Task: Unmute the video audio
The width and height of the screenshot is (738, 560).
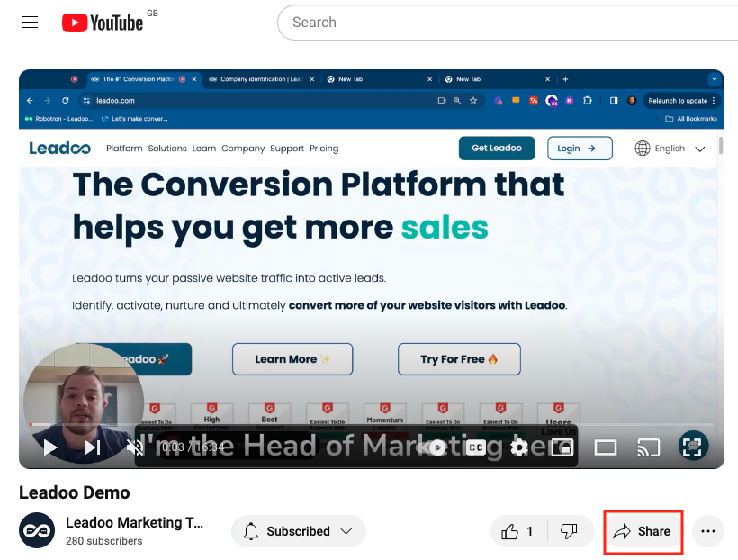Action: click(x=133, y=447)
